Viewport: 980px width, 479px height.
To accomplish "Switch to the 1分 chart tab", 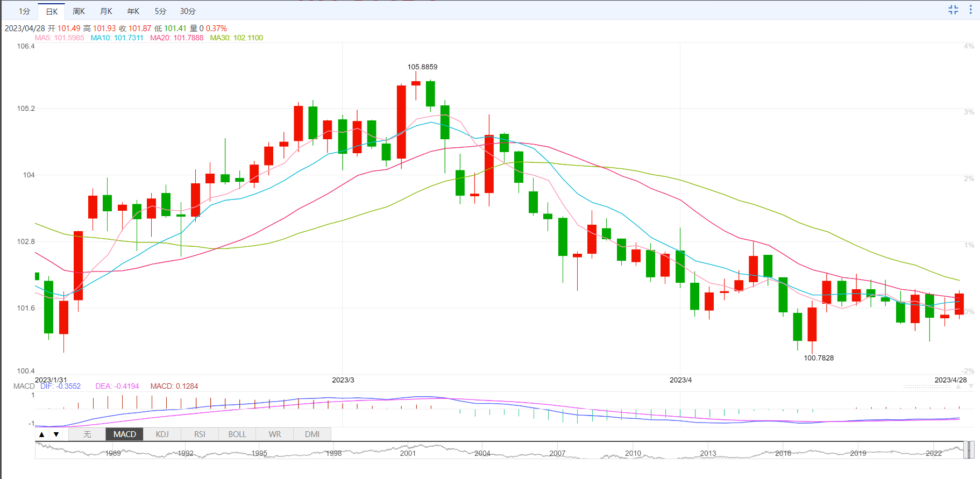I will tap(24, 11).
